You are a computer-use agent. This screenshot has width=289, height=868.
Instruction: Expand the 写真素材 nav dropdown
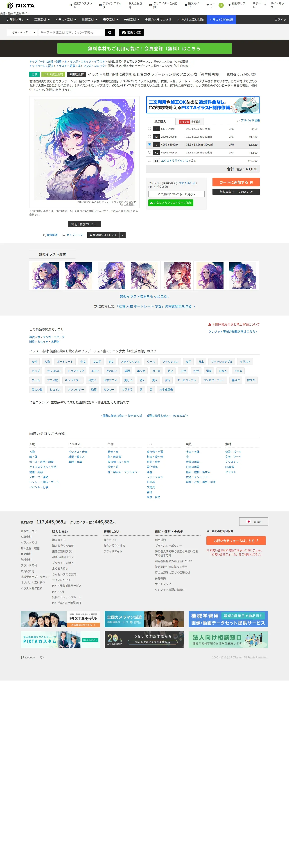pyautogui.click(x=42, y=20)
